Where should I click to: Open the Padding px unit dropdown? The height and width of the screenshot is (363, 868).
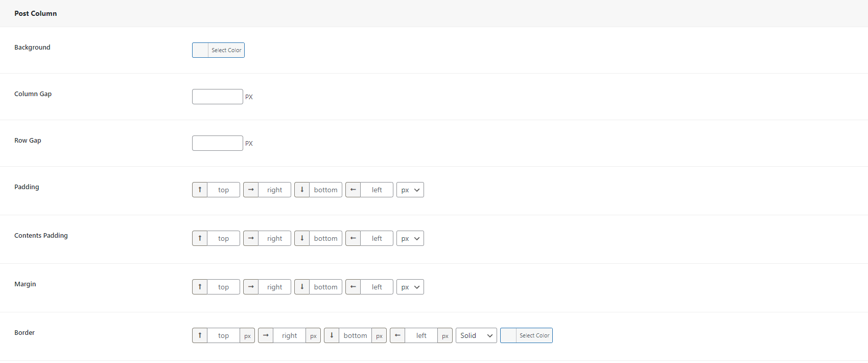tap(410, 190)
